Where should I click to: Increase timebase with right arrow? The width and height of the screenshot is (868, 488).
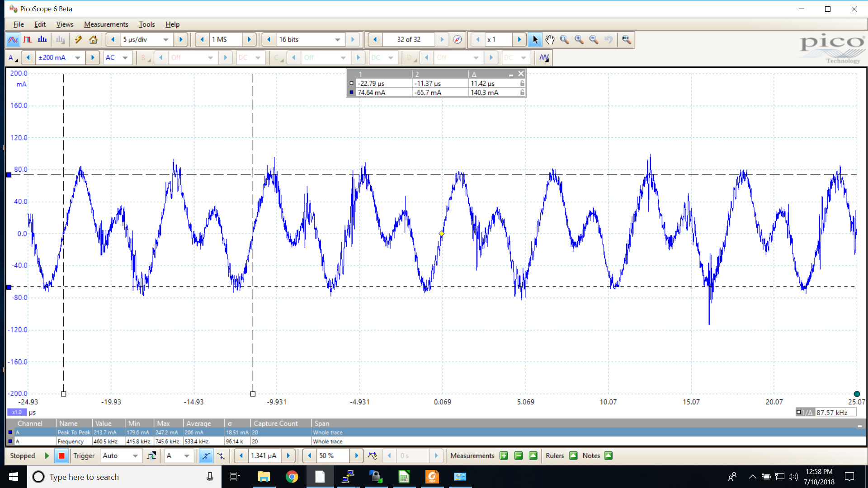[181, 40]
